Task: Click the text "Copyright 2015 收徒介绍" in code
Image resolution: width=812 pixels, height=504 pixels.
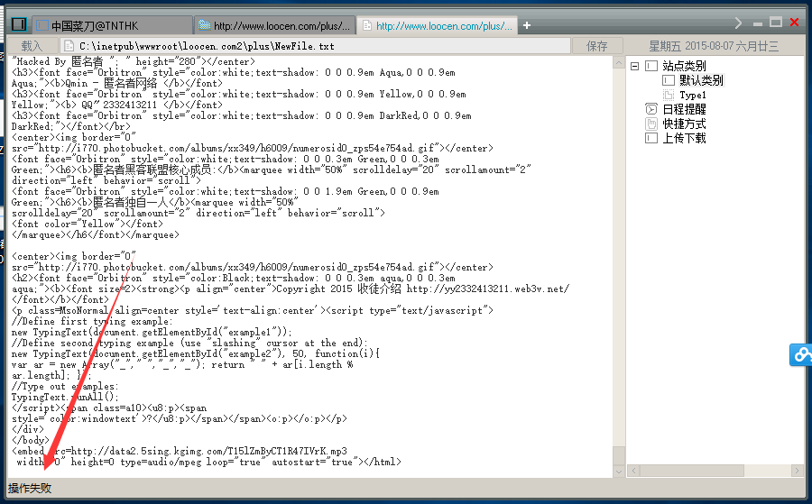Action: (x=338, y=289)
